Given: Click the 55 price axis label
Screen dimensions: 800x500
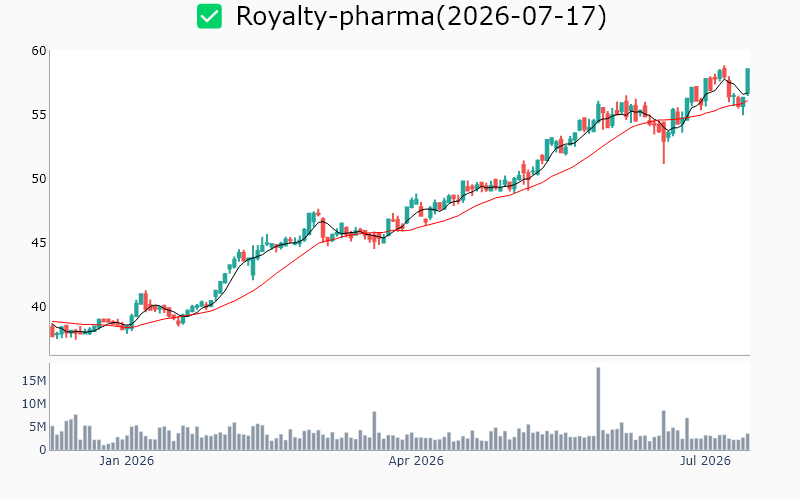Looking at the screenshot, I should pyautogui.click(x=39, y=115).
